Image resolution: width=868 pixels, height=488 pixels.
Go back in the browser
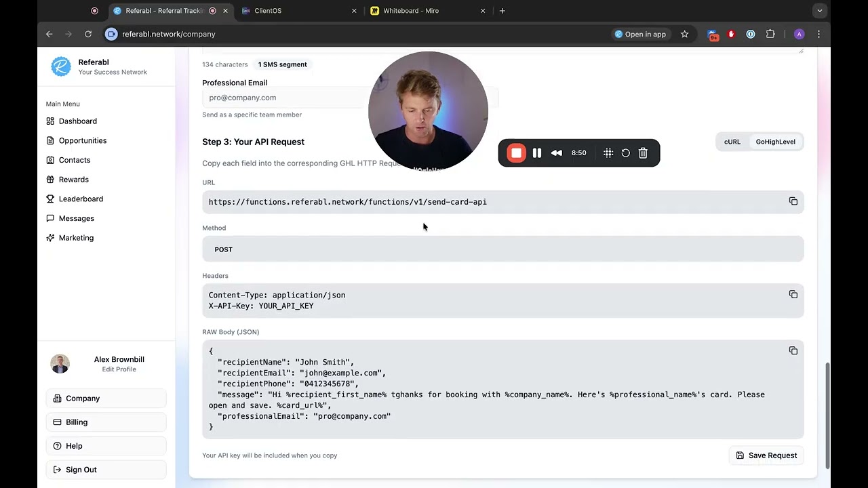pos(50,34)
